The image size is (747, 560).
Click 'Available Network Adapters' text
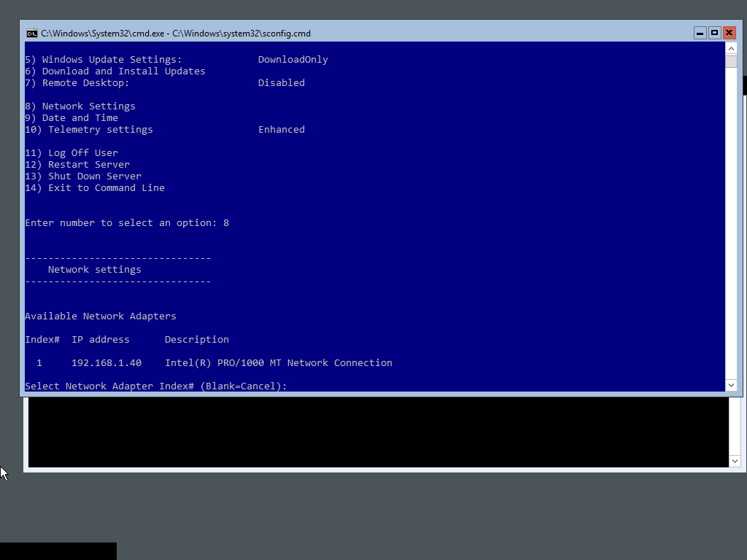point(101,316)
